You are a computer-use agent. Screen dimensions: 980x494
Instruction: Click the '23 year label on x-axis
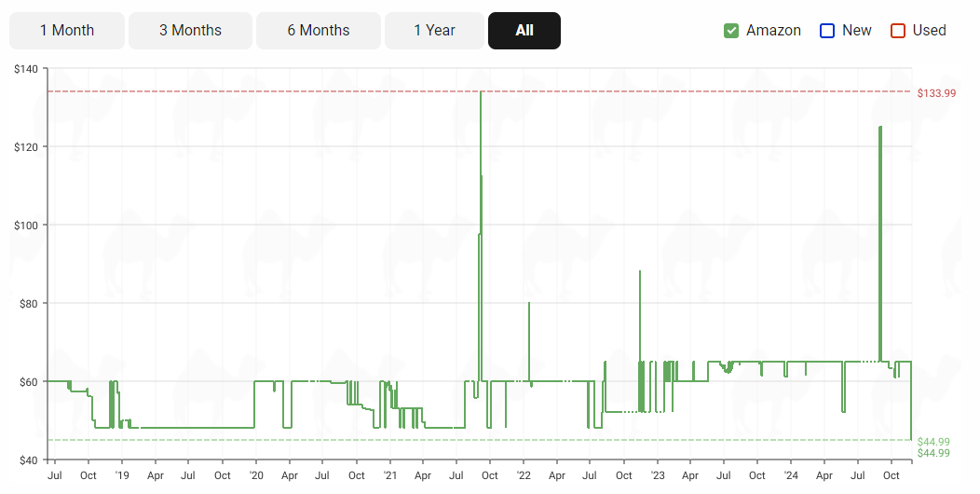[658, 475]
